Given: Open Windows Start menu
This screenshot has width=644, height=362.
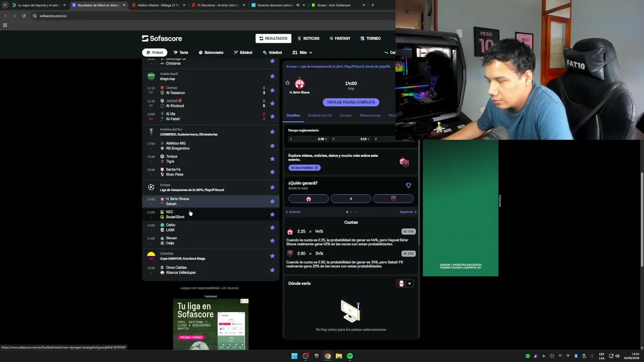Looking at the screenshot, I should 294,356.
